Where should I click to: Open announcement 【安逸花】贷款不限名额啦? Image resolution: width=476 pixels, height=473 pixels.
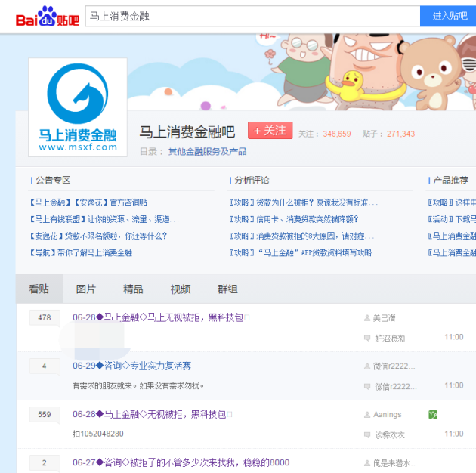tap(98, 236)
